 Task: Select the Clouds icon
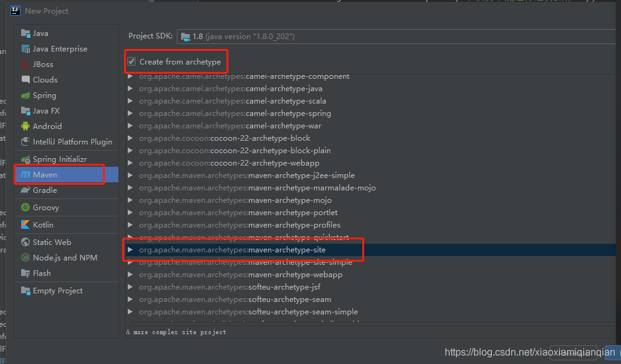(x=25, y=79)
